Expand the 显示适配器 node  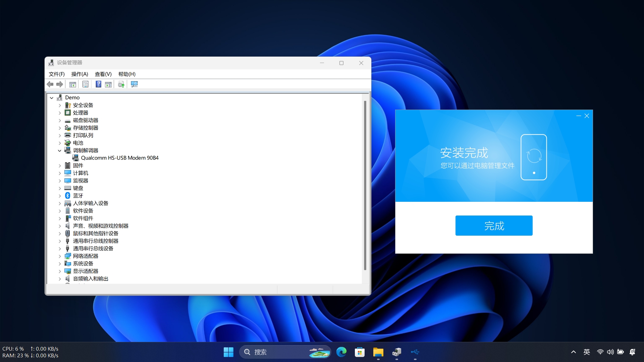(60, 271)
